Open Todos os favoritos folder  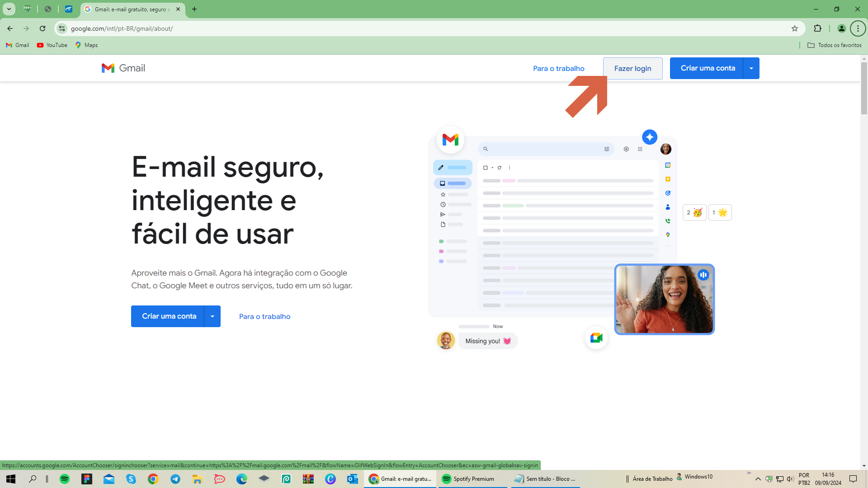click(x=835, y=45)
